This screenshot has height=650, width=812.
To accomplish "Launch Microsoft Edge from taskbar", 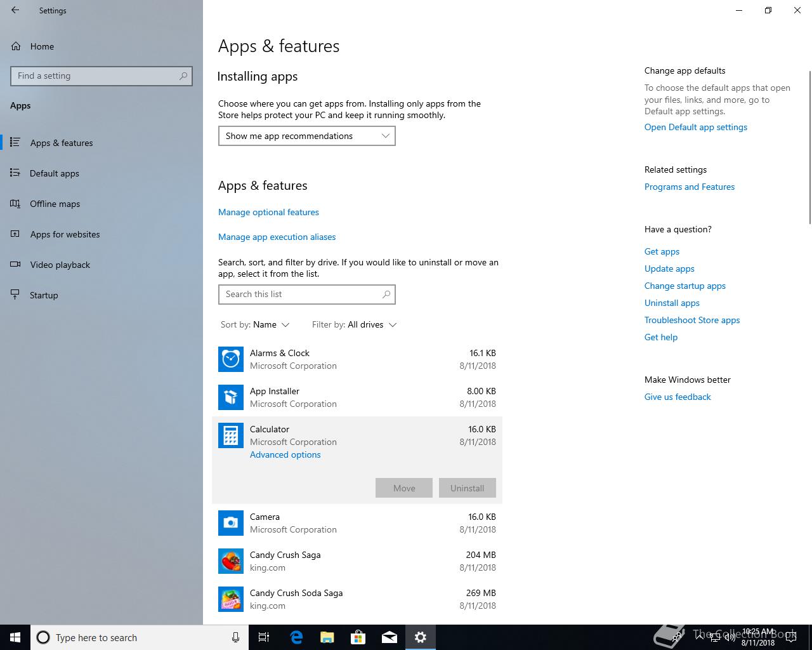I will coord(296,637).
